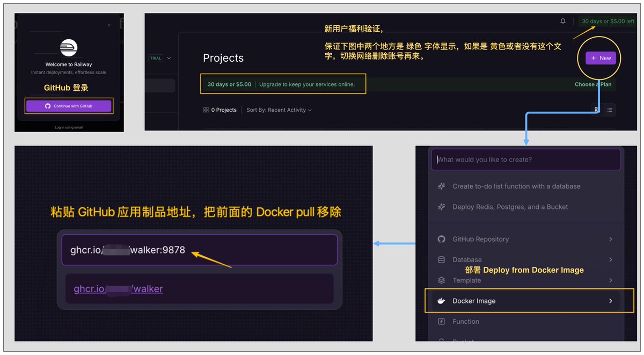Click the Docker whale icon
The width and height of the screenshot is (644, 355).
coord(442,301)
